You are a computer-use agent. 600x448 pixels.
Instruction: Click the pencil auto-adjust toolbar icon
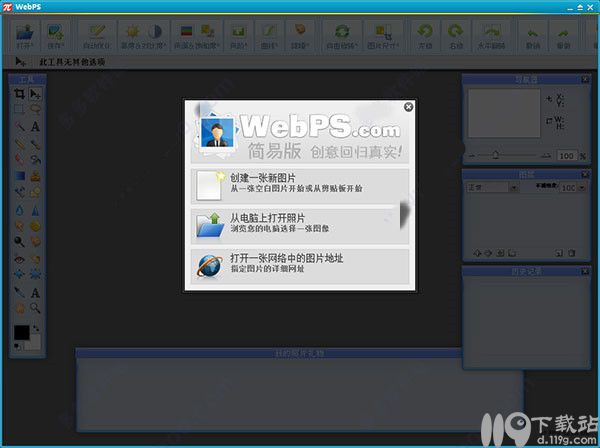pyautogui.click(x=97, y=32)
